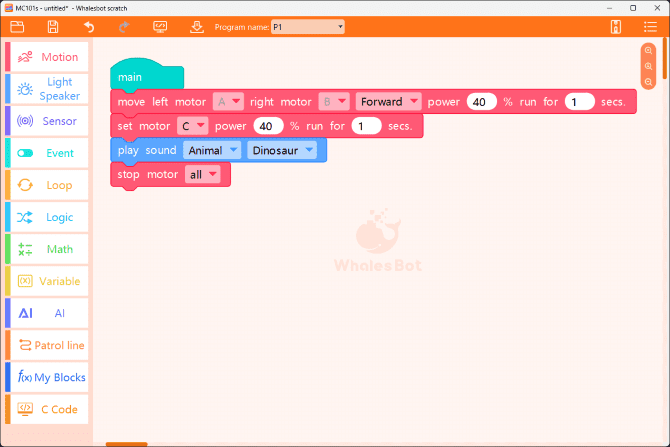Click the vertical scrollbar thumb at right
Viewport: 670px width, 447px height.
[664, 58]
